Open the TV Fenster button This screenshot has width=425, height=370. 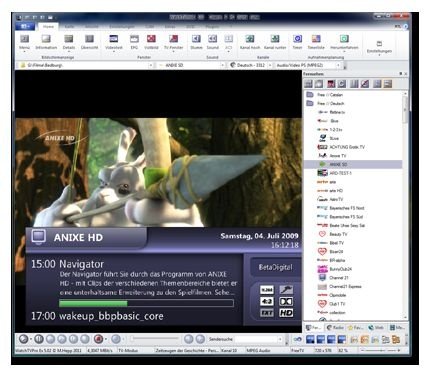point(173,42)
